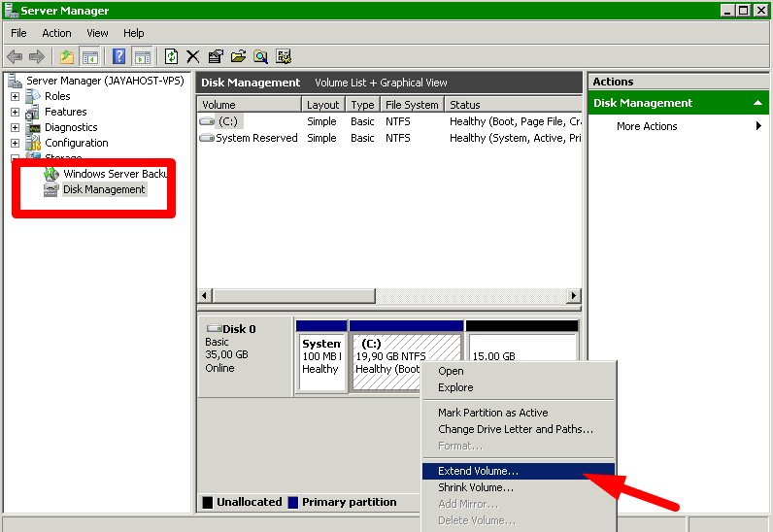Open the Properties toolbar icon

[216, 56]
